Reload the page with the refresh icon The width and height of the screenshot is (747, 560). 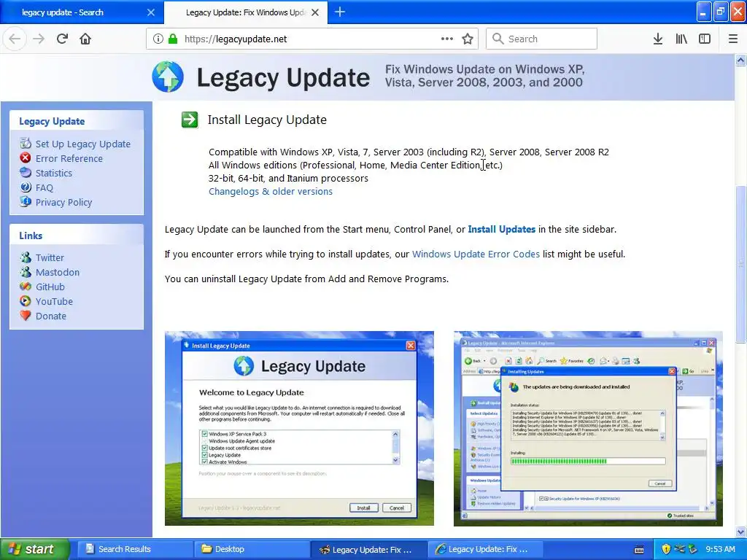pos(63,39)
